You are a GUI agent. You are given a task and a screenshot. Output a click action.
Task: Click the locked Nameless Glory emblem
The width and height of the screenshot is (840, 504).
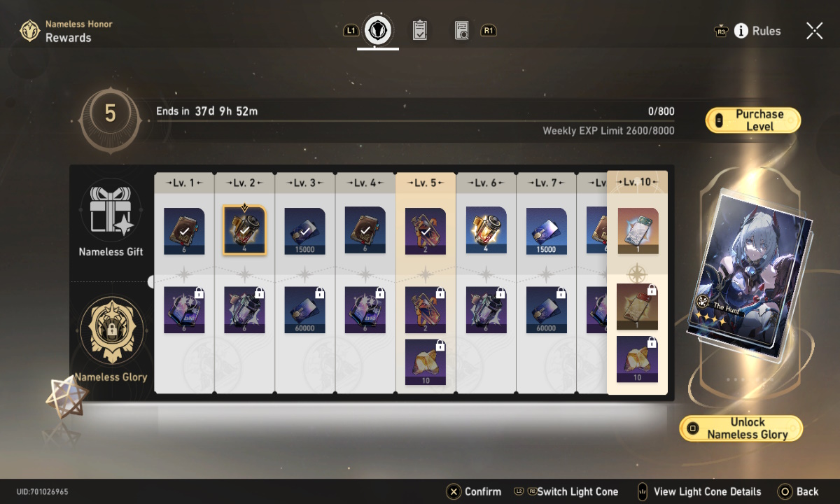coord(112,329)
